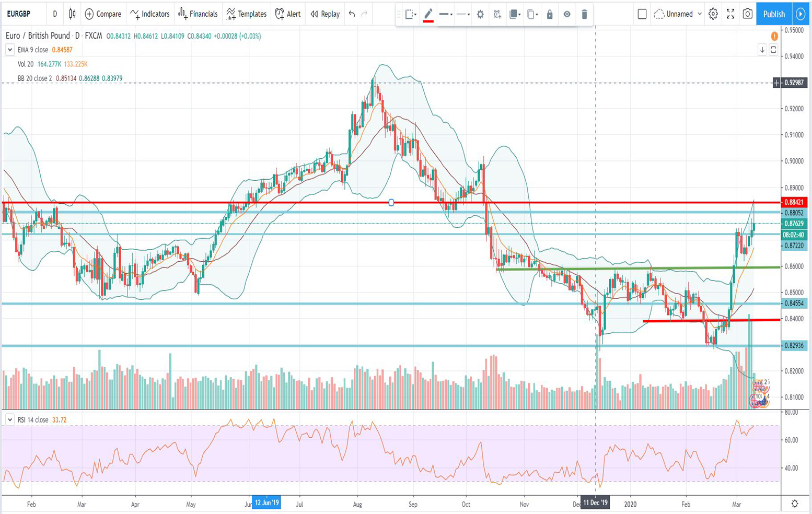Viewport: 812px width, 514px height.
Task: Collapse the EMA 9 indicator legend
Action: click(x=10, y=50)
